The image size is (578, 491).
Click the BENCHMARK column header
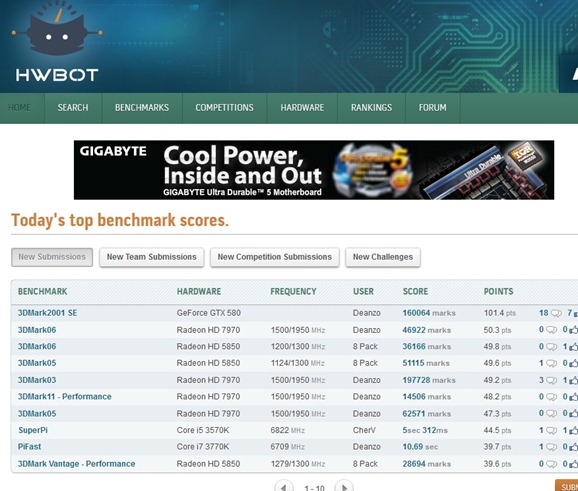click(43, 292)
